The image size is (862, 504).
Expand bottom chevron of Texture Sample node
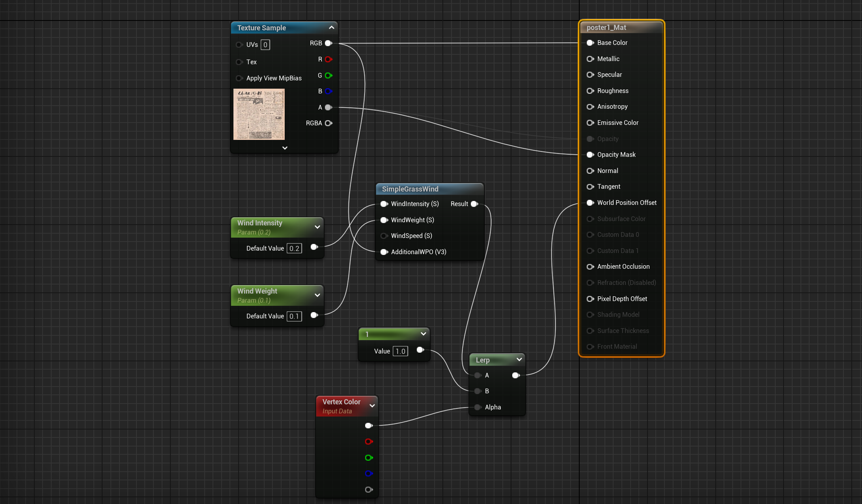(285, 148)
